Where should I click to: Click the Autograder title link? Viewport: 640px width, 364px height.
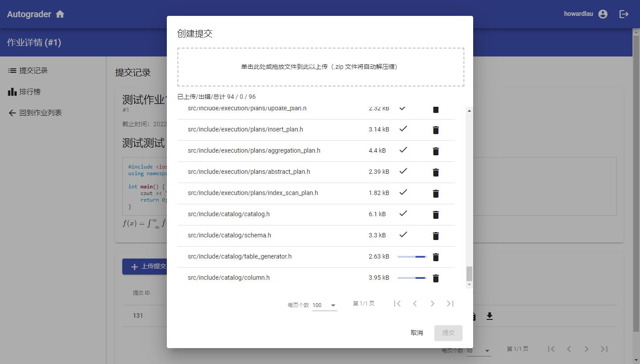(29, 14)
